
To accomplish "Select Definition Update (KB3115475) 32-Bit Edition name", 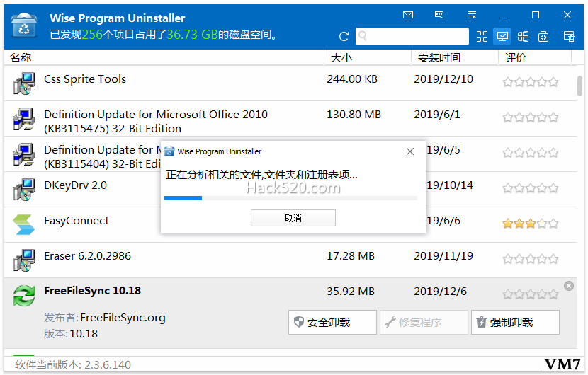I will coord(156,122).
